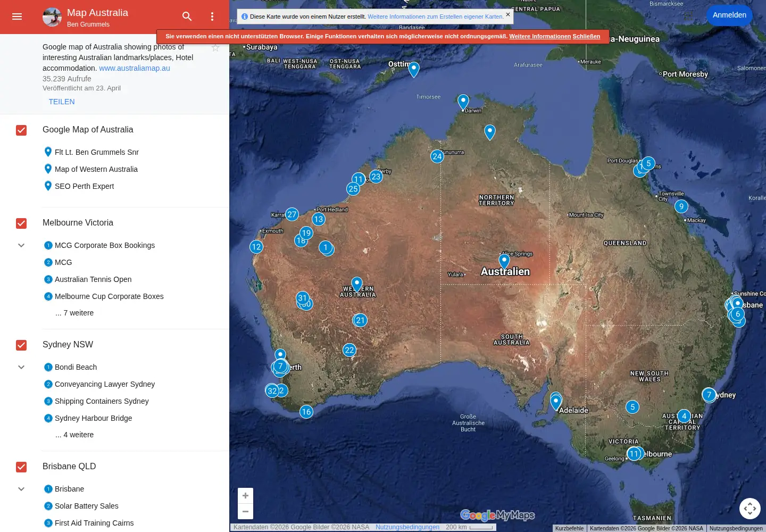Toggle Melbourne Victoria layer checkbox
Viewport: 766px width, 532px height.
(21, 223)
